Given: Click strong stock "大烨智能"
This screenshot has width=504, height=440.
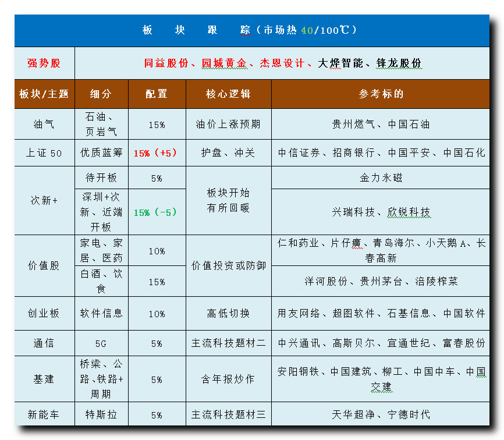Looking at the screenshot, I should click(340, 63).
